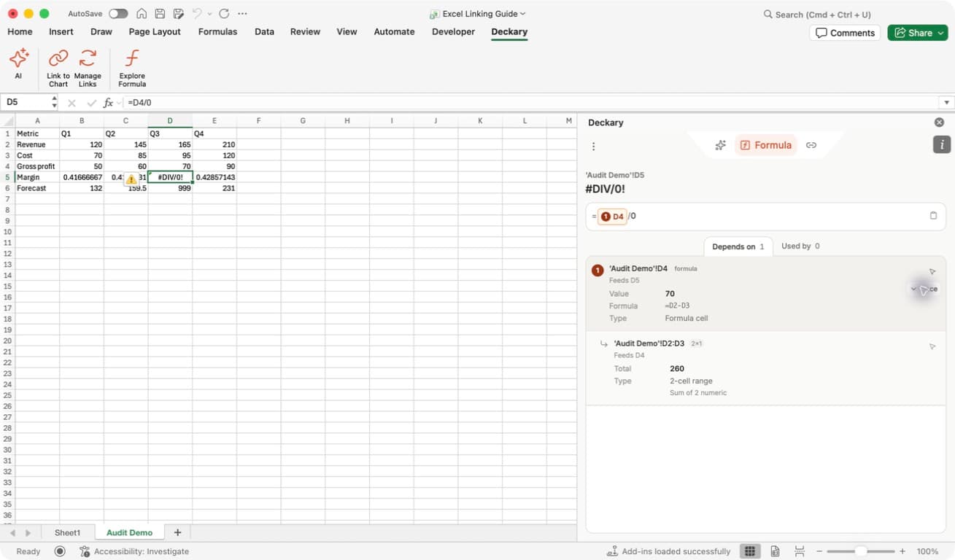The height and width of the screenshot is (560, 955).
Task: Open the quick access toolbar more options ellipsis
Action: coord(243,14)
